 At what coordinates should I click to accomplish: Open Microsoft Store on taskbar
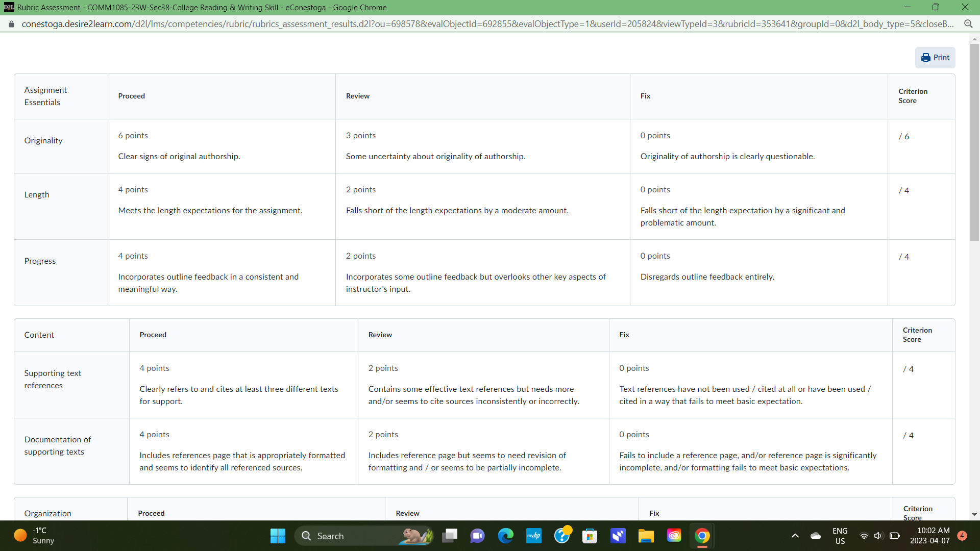pos(590,536)
